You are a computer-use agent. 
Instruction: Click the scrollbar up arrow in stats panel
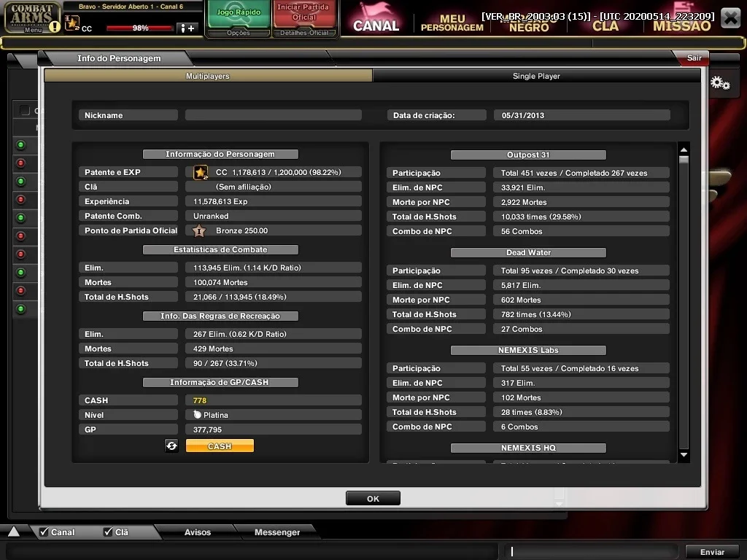point(684,149)
